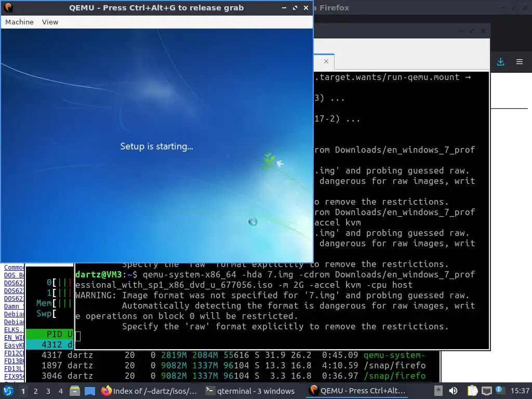This screenshot has width=532, height=399.
Task: Switch to virtual desktop 3
Action: pos(48,391)
